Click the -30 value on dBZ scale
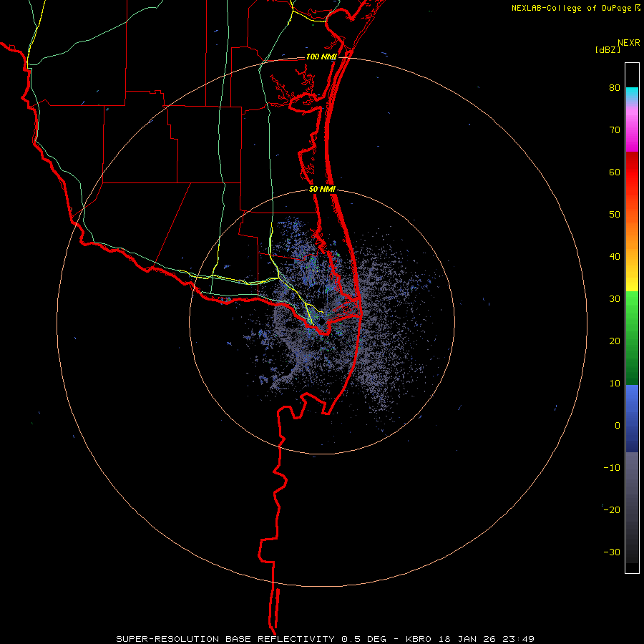644x644 pixels. click(x=612, y=552)
